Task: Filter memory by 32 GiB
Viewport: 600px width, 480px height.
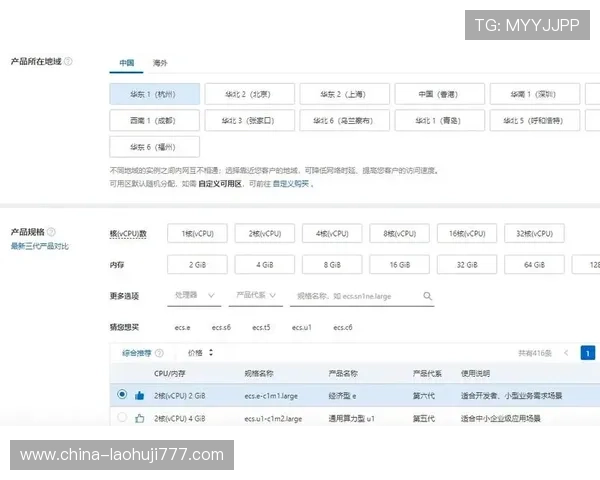Action: point(467,265)
